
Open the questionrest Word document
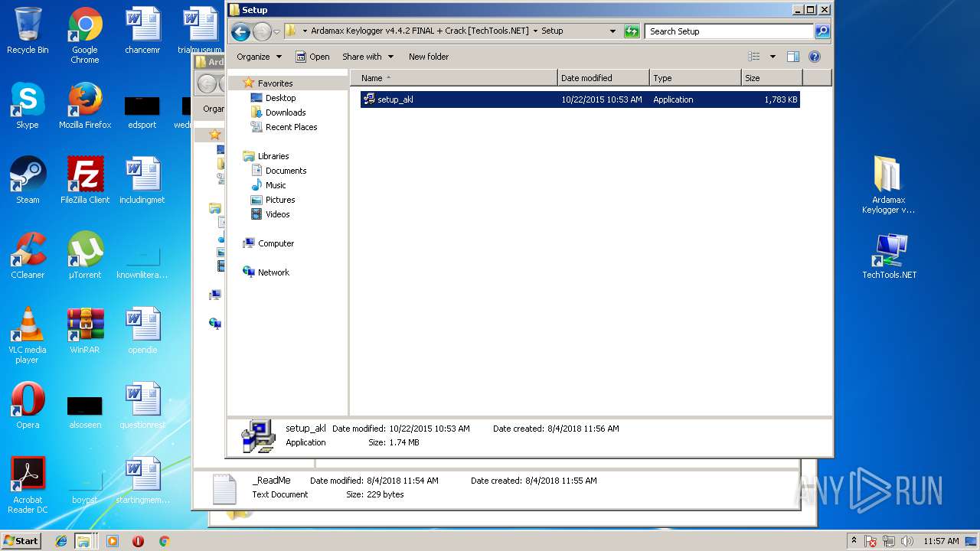point(142,406)
